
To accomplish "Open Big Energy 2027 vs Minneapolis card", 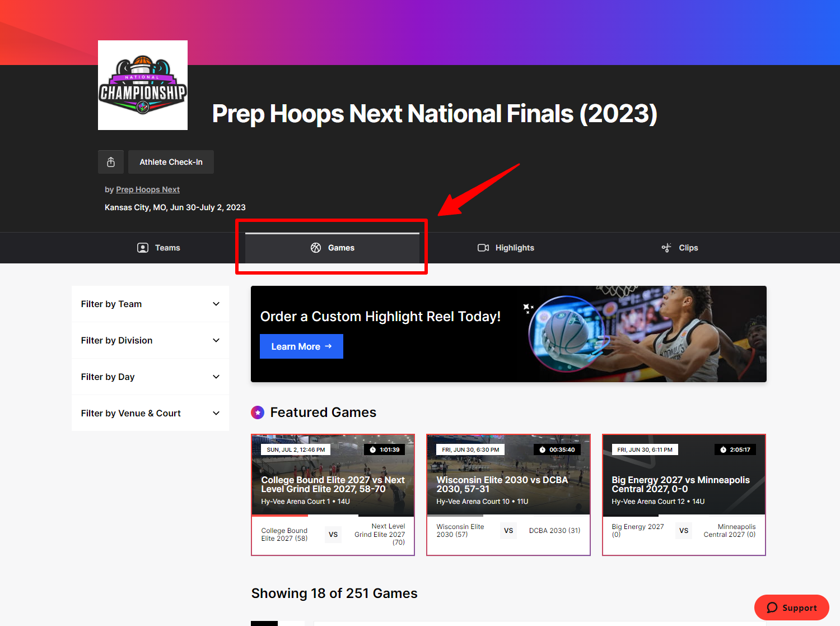I will [684, 495].
